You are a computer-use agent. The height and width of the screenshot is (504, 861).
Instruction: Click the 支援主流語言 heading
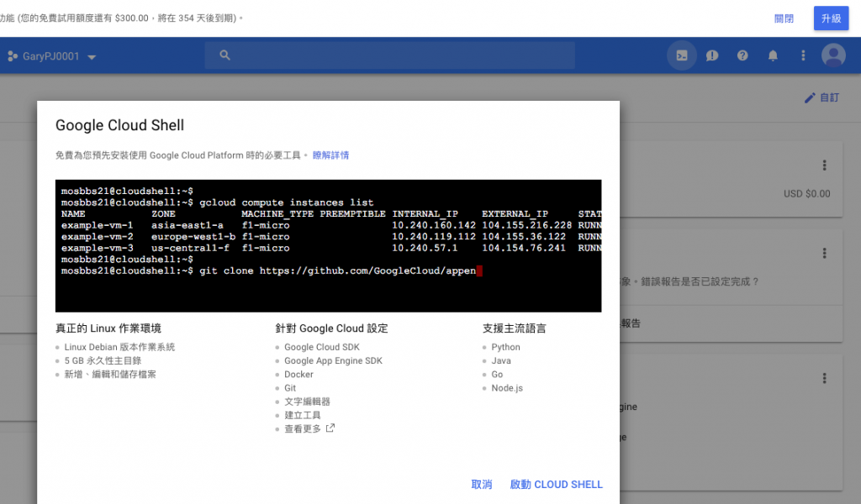click(514, 328)
